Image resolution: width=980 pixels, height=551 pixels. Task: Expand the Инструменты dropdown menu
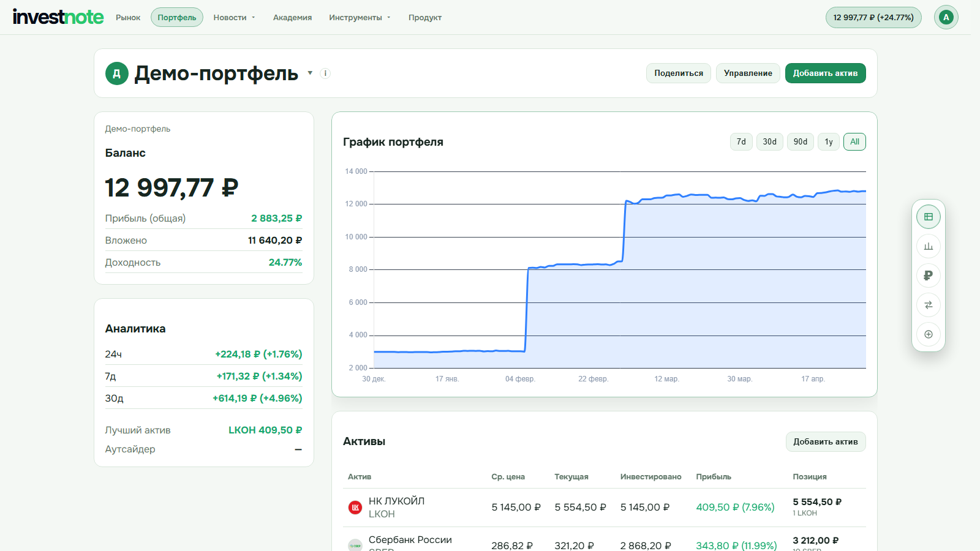pyautogui.click(x=360, y=18)
